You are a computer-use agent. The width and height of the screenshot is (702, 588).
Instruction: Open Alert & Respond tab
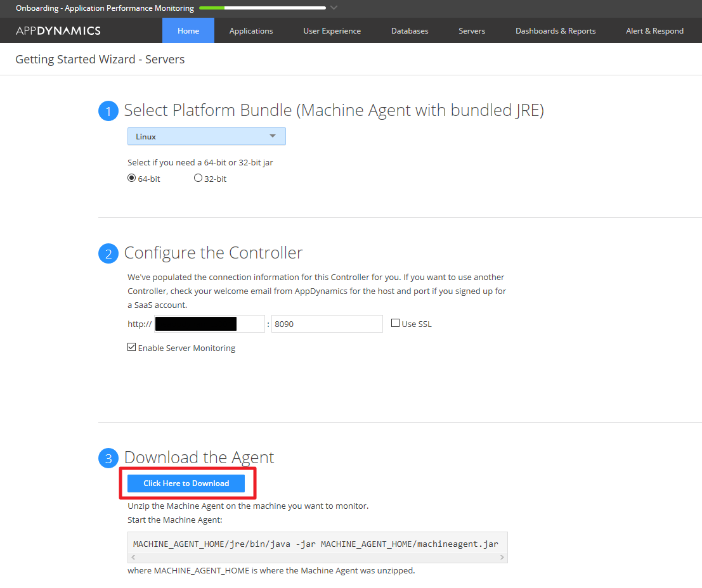tap(654, 30)
